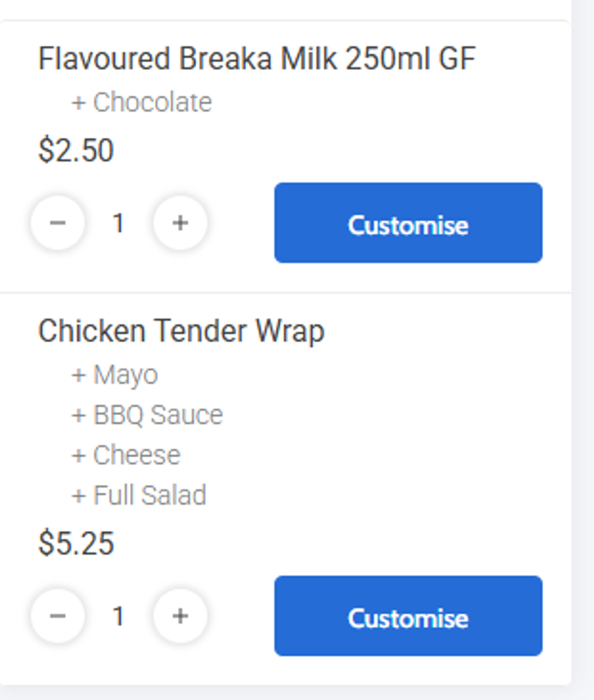Decrease quantity of Flavoured Breaka Milk
The width and height of the screenshot is (594, 700).
pos(58,223)
